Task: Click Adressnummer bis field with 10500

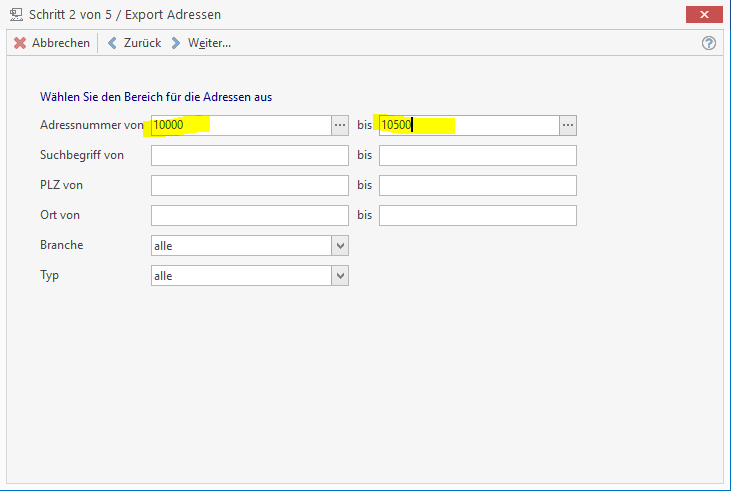Action: click(x=468, y=125)
